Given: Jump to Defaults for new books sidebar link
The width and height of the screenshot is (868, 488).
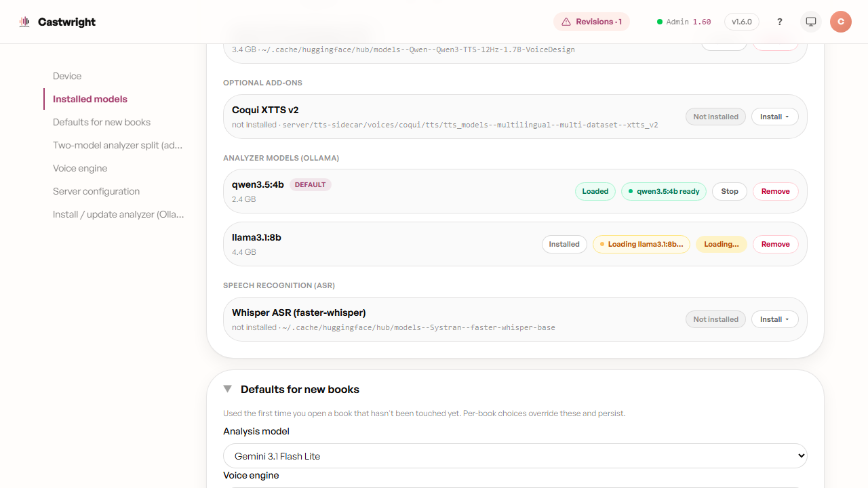Looking at the screenshot, I should [x=102, y=122].
